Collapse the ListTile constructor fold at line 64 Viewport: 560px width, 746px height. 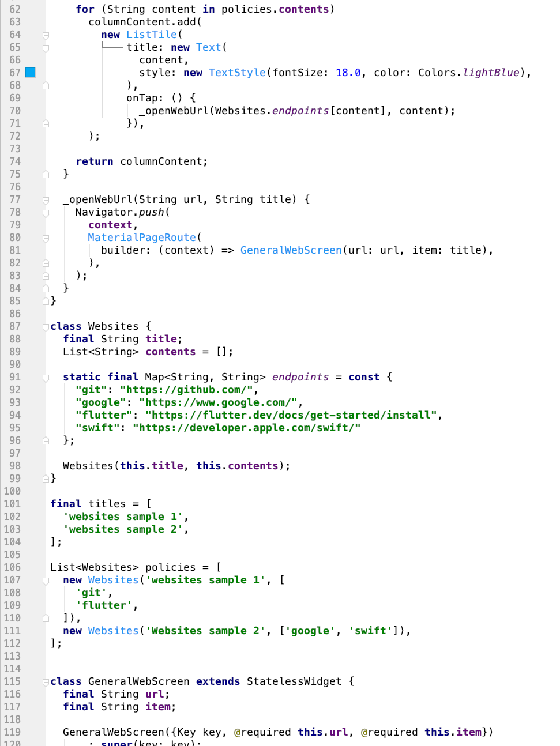click(x=47, y=35)
